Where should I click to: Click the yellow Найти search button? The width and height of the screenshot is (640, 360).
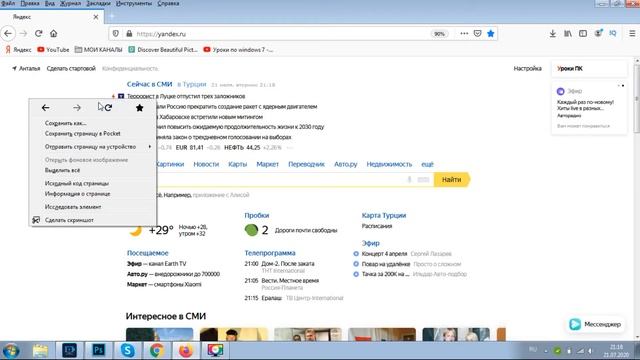452,180
